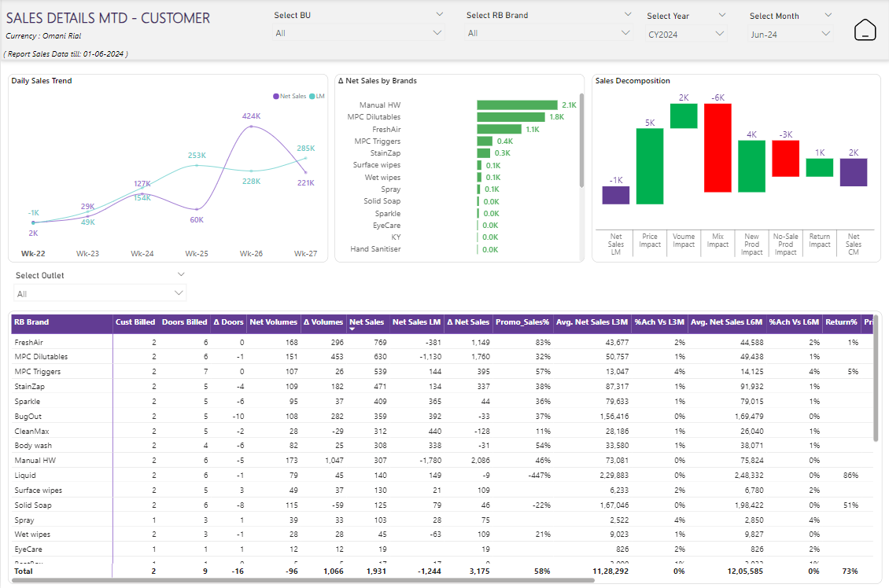The image size is (889, 588).
Task: Sort table by Doors Billed column header
Action: coord(184,322)
